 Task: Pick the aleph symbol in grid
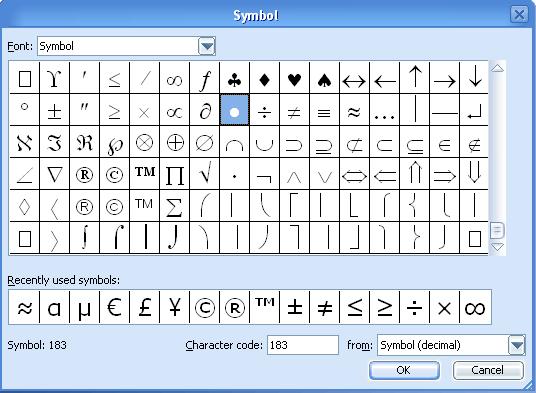click(x=24, y=142)
